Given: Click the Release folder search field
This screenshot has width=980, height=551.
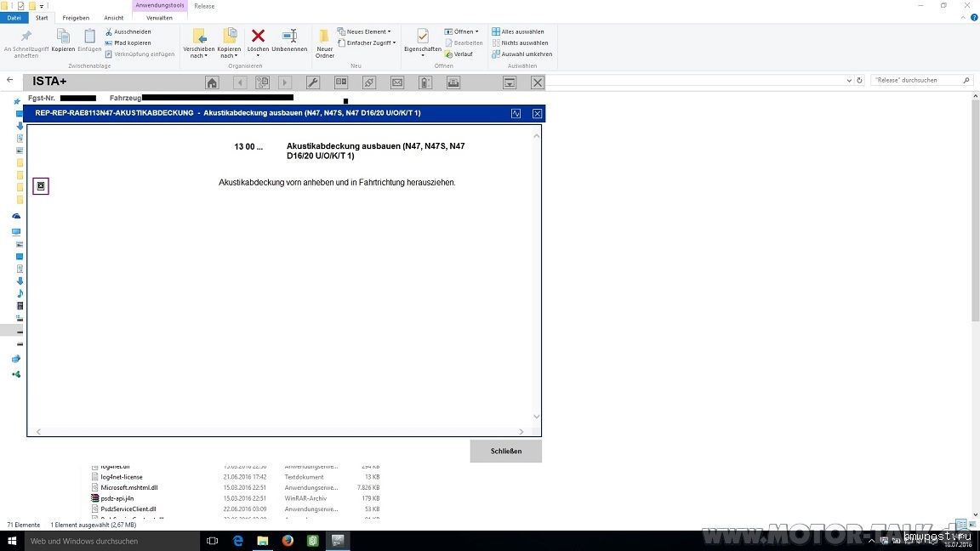Looking at the screenshot, I should point(917,80).
